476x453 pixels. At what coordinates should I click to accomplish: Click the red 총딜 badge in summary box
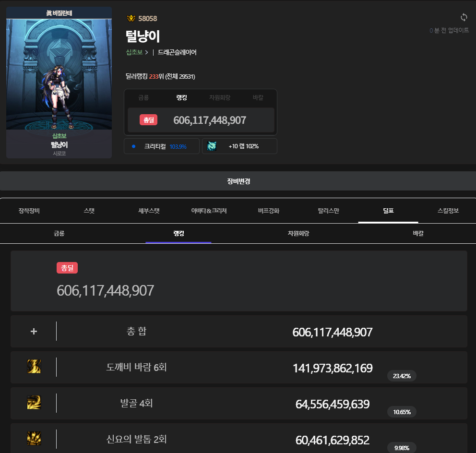point(148,120)
